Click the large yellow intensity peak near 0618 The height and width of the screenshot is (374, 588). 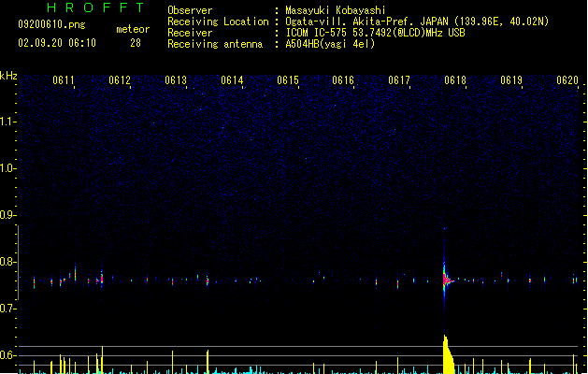point(448,354)
